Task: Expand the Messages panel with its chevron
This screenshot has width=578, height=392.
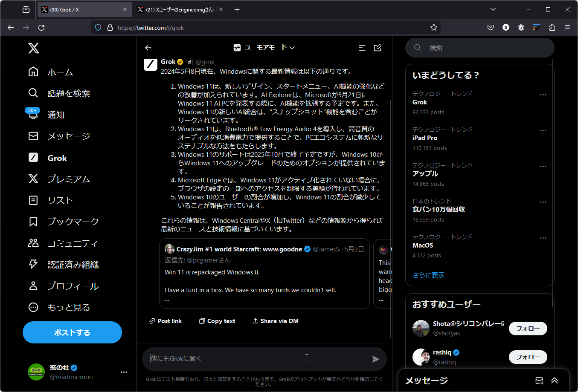Action: 554,380
